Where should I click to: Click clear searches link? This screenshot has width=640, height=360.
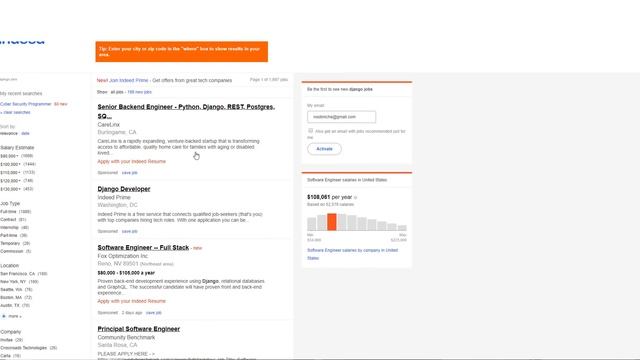click(x=16, y=112)
